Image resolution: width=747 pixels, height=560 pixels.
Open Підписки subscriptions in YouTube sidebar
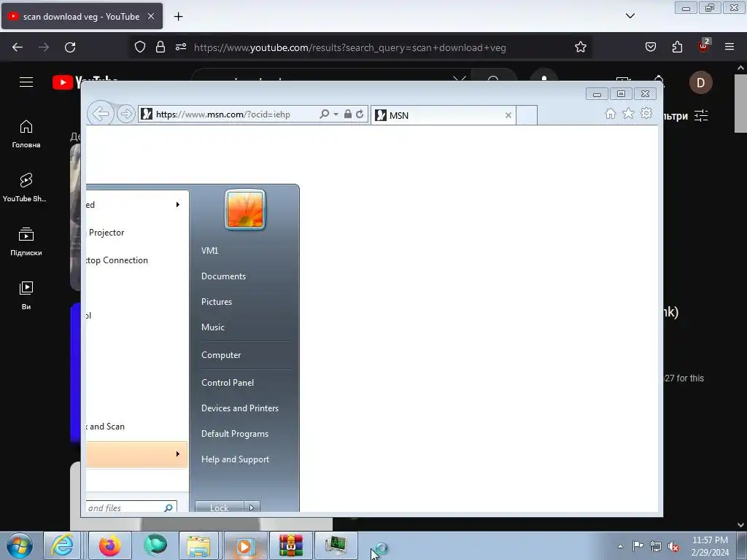(x=26, y=241)
